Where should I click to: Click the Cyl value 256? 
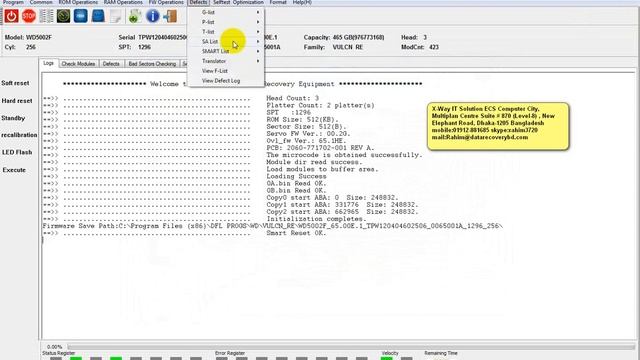click(x=31, y=47)
